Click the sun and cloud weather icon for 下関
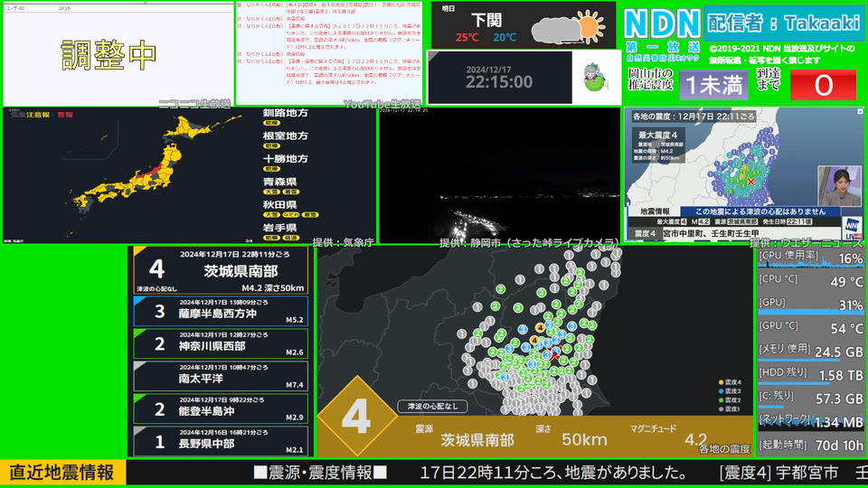Image resolution: width=868 pixels, height=488 pixels. pyautogui.click(x=569, y=27)
